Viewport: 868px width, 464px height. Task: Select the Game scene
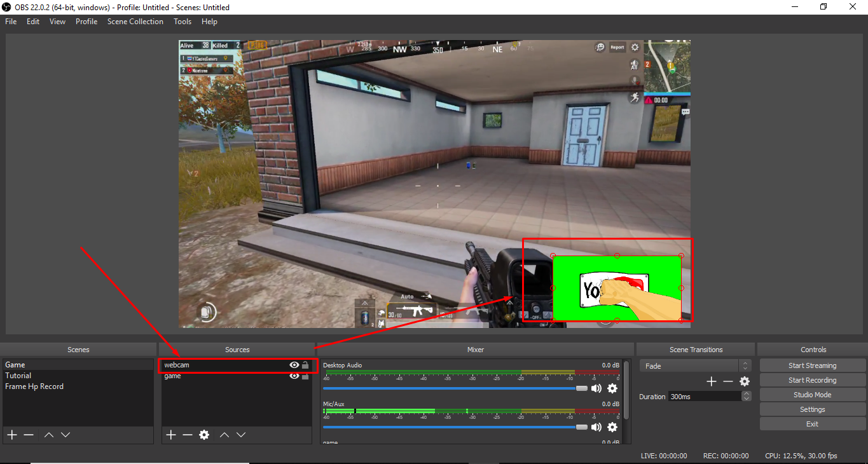click(79, 365)
